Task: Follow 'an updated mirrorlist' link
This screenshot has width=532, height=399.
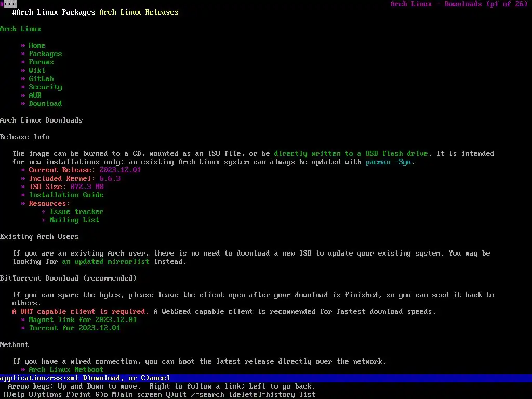Action: (105, 261)
